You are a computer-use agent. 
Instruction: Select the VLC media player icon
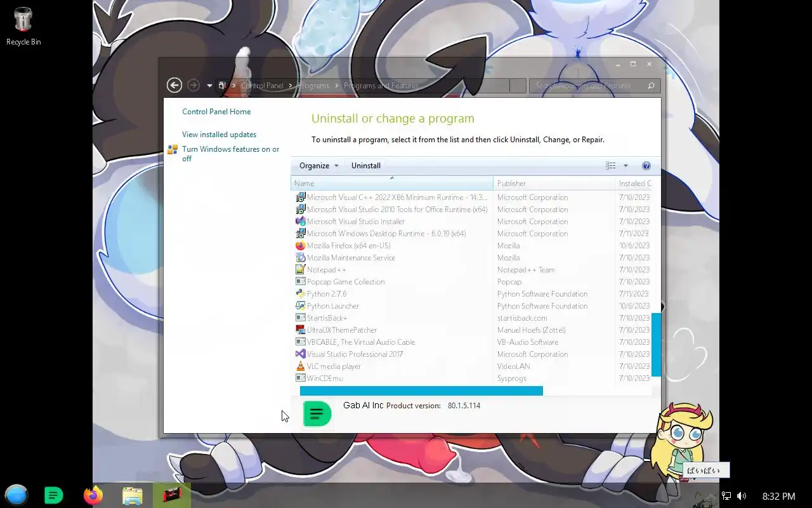pyautogui.click(x=301, y=366)
